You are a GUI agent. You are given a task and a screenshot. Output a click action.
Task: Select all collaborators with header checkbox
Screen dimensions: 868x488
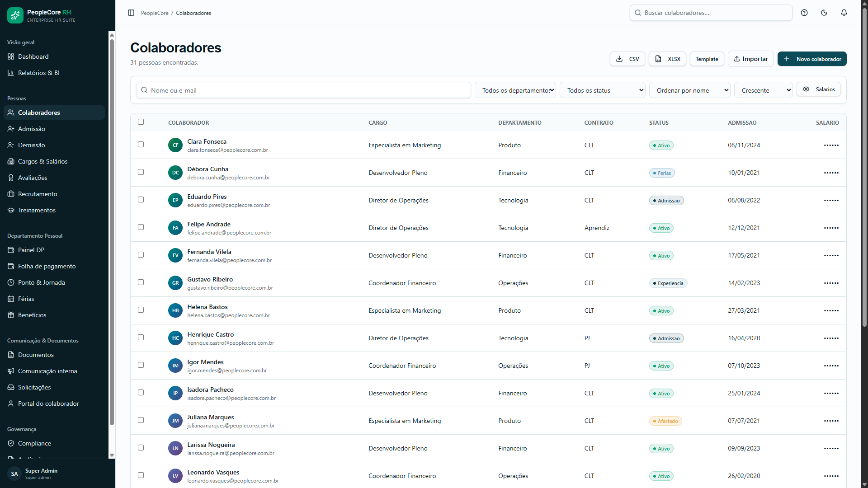tap(141, 122)
